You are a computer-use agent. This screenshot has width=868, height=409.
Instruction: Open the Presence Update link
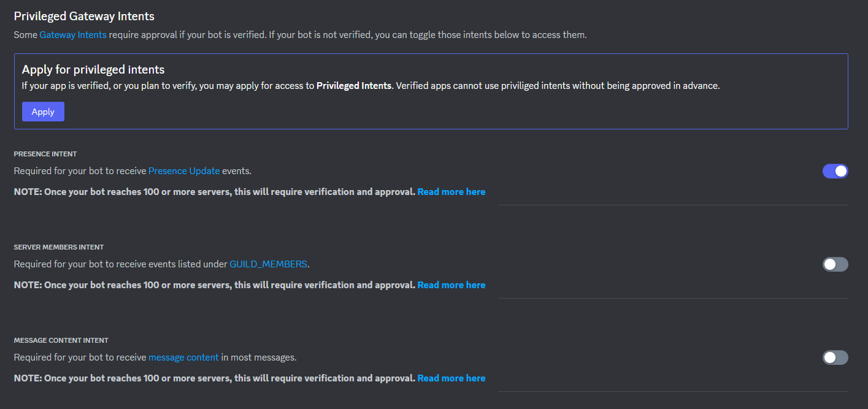183,170
